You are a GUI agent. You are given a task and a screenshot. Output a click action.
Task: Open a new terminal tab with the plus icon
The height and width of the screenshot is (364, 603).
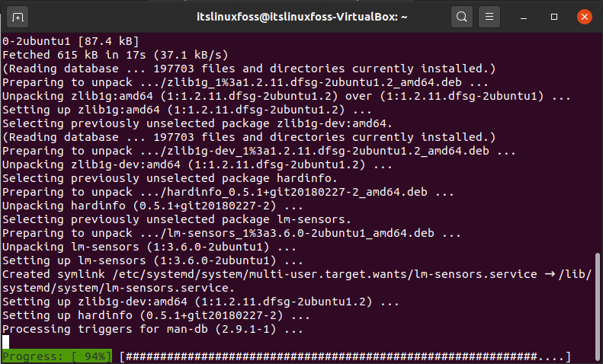point(18,18)
